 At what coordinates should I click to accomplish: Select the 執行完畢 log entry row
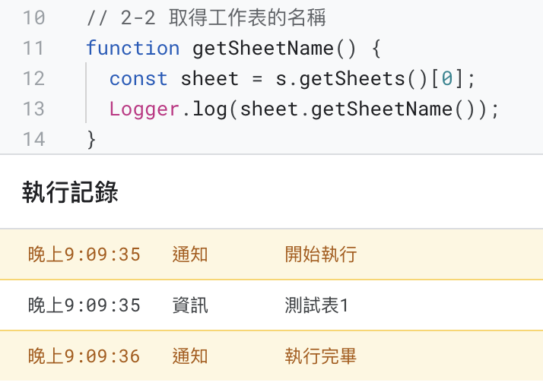coord(271,356)
